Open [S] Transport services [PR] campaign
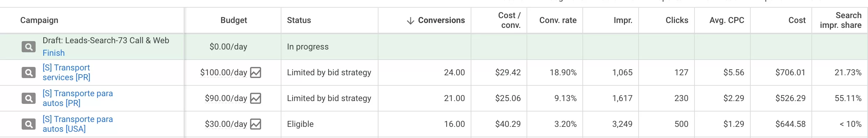This screenshot has width=868, height=138. pyautogui.click(x=66, y=72)
